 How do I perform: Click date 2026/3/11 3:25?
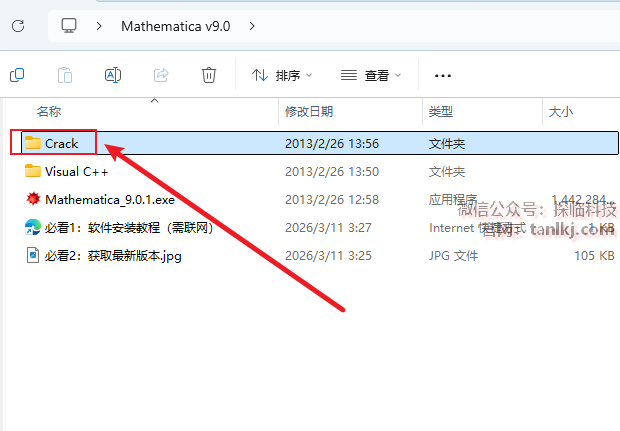click(x=328, y=256)
